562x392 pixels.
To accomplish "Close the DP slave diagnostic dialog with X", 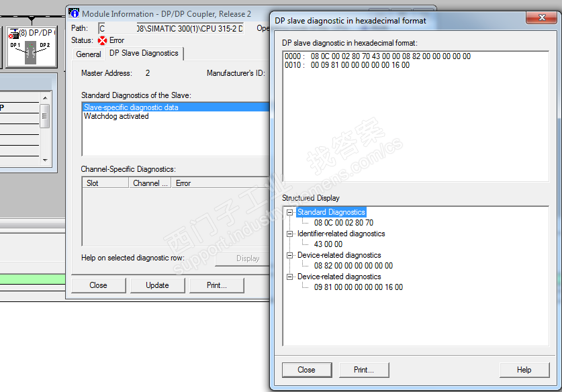I will [x=542, y=17].
